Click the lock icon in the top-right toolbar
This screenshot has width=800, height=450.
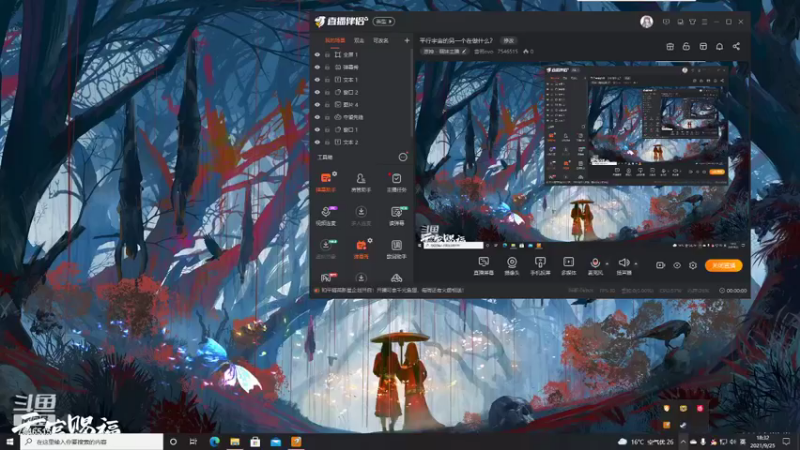click(x=686, y=46)
